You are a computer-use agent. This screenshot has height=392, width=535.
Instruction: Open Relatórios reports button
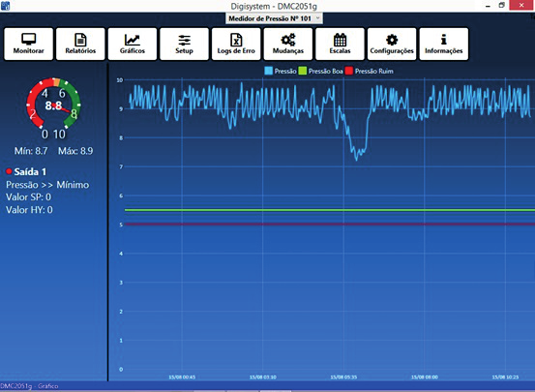80,45
